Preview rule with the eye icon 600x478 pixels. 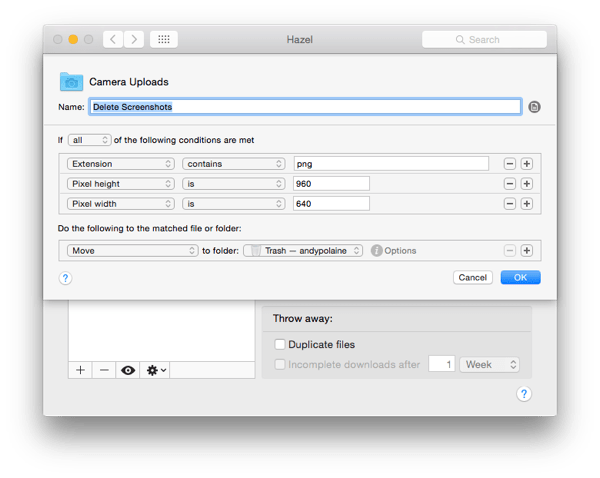pos(128,370)
